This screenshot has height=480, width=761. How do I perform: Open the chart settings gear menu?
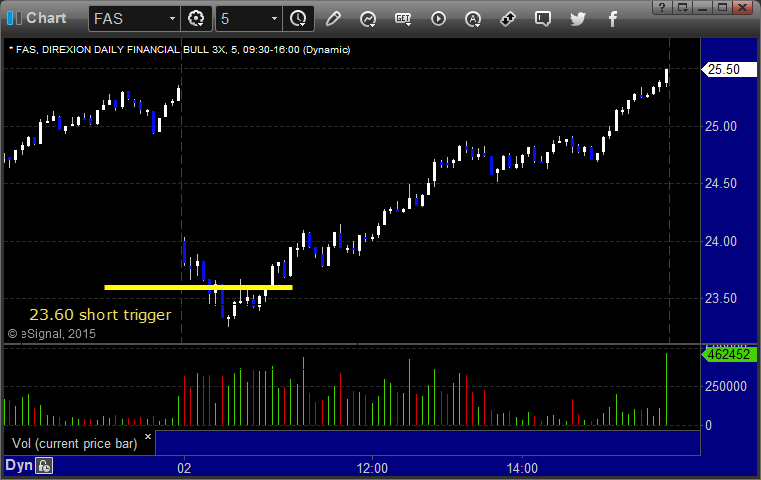(x=196, y=19)
